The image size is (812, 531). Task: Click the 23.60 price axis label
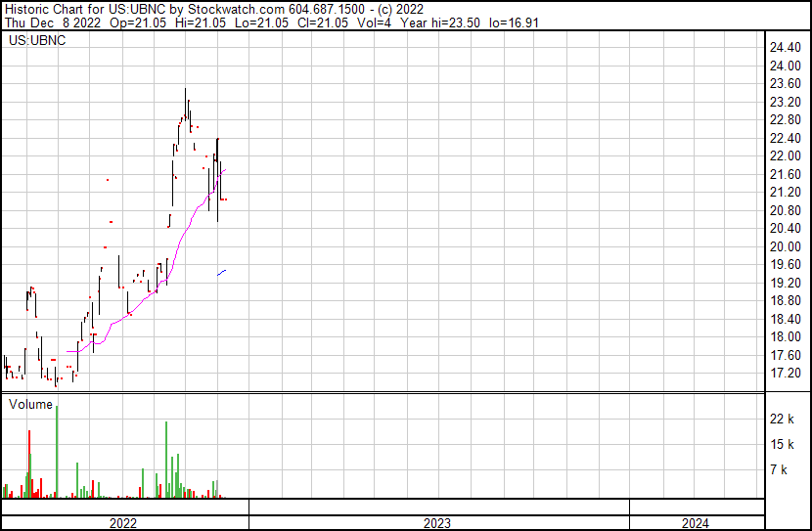[x=785, y=84]
